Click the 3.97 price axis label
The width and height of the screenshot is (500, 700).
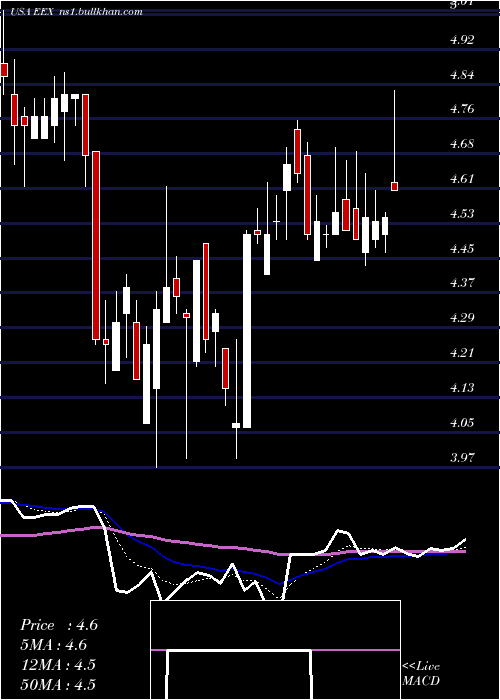[462, 458]
